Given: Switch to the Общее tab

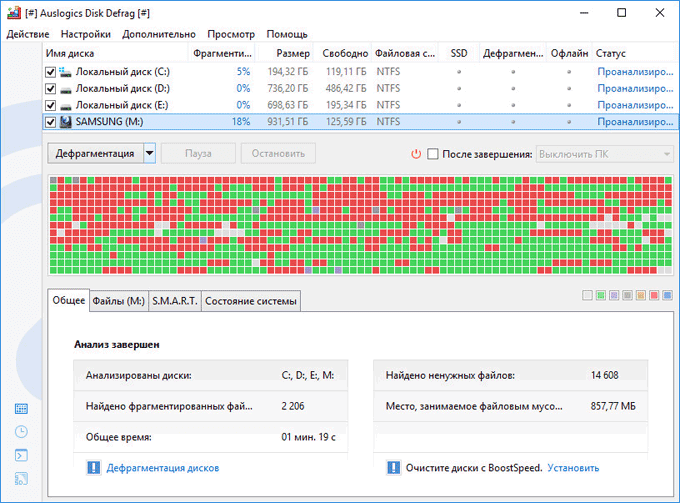Looking at the screenshot, I should [x=69, y=300].
